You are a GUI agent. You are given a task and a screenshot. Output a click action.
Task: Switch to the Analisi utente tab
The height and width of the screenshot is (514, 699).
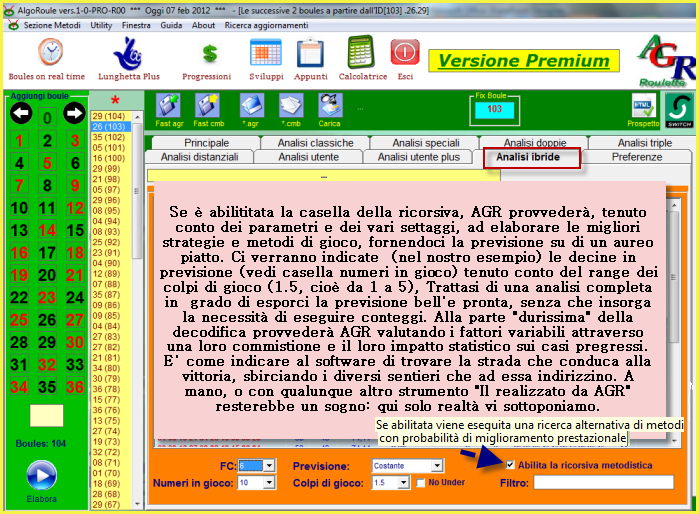coord(308,157)
